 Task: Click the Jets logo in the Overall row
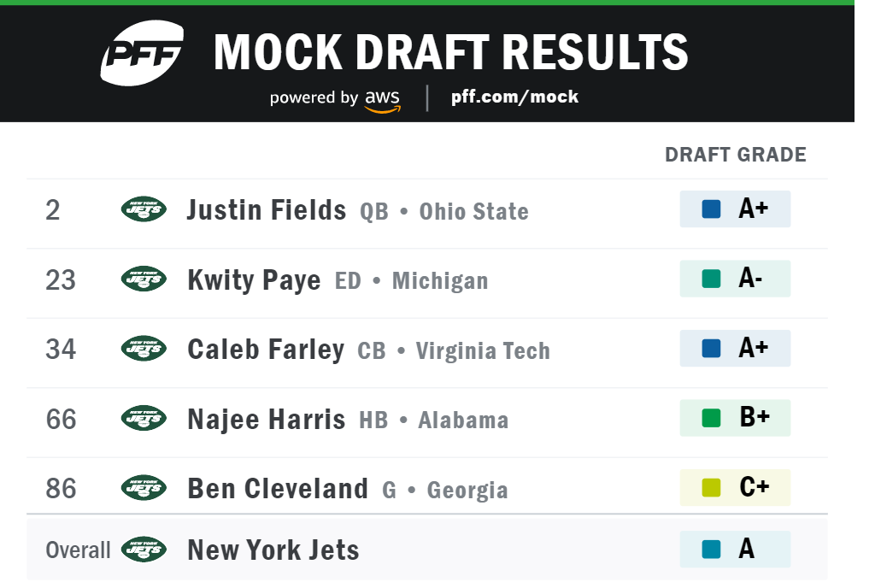pyautogui.click(x=144, y=550)
